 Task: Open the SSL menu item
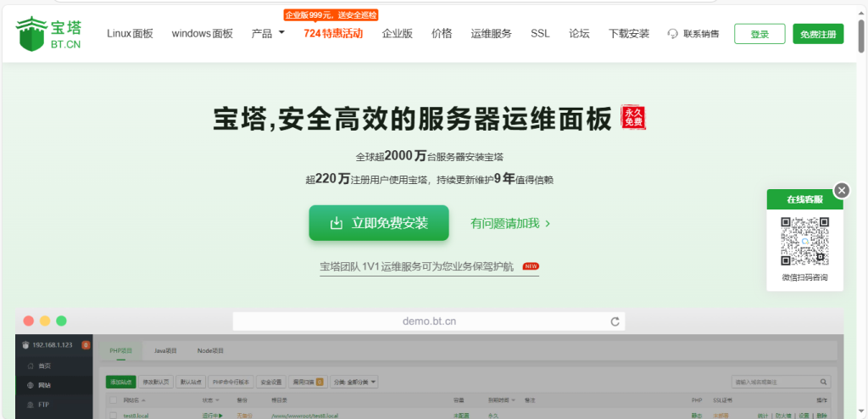pyautogui.click(x=540, y=34)
